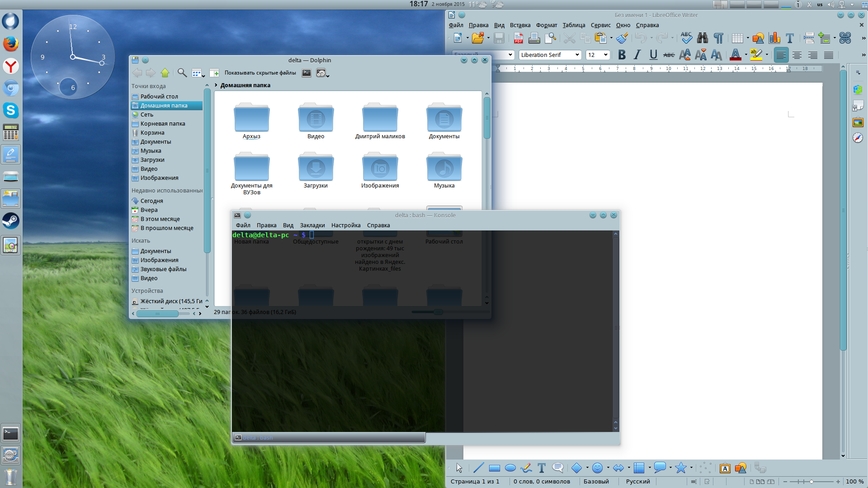The image size is (868, 488).
Task: Open Writer's Вставка menu
Action: tap(520, 25)
